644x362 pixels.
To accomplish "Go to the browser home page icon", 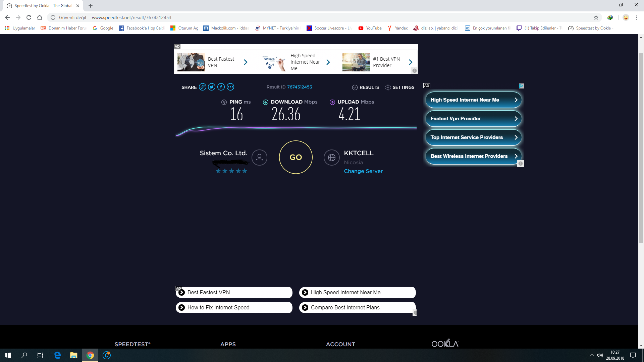I will click(x=40, y=17).
